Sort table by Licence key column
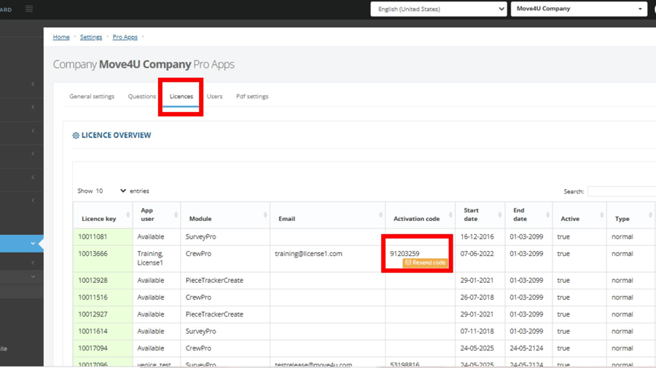656x368 pixels. [x=103, y=215]
